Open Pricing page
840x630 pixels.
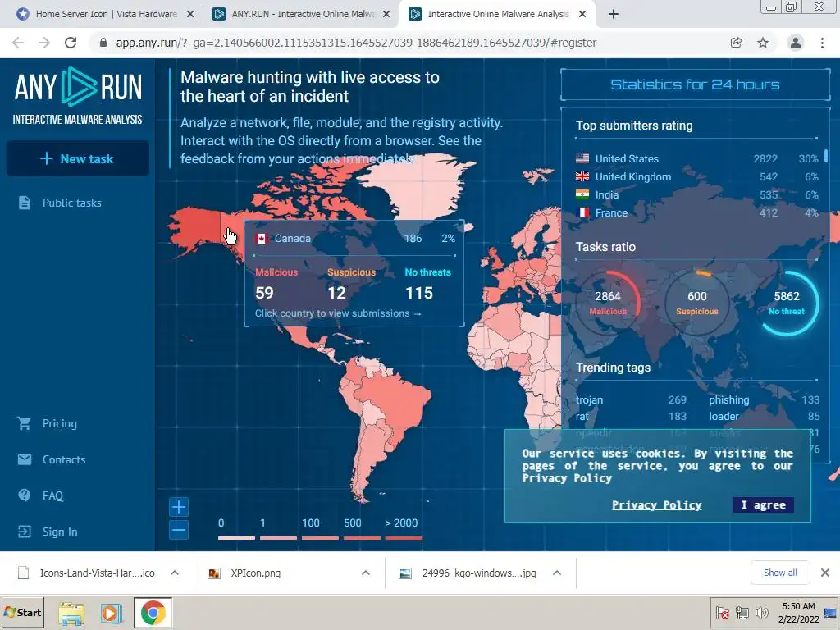coord(59,423)
